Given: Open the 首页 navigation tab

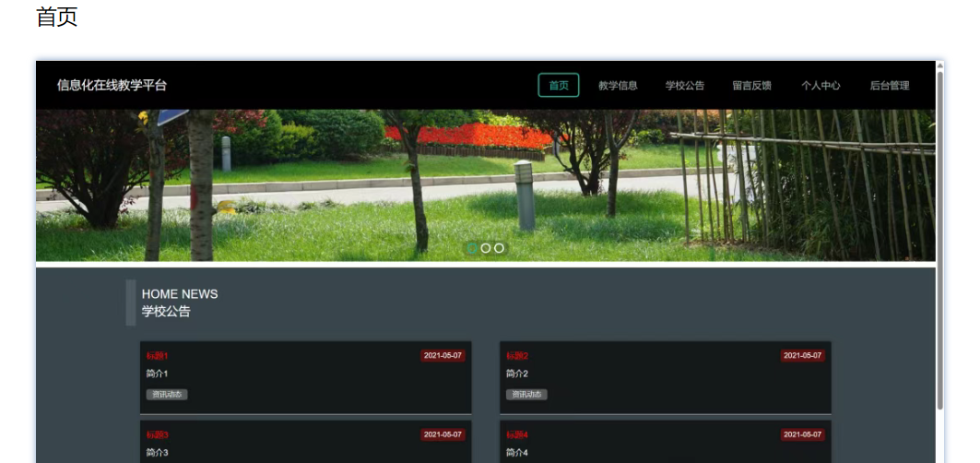Looking at the screenshot, I should [558, 86].
